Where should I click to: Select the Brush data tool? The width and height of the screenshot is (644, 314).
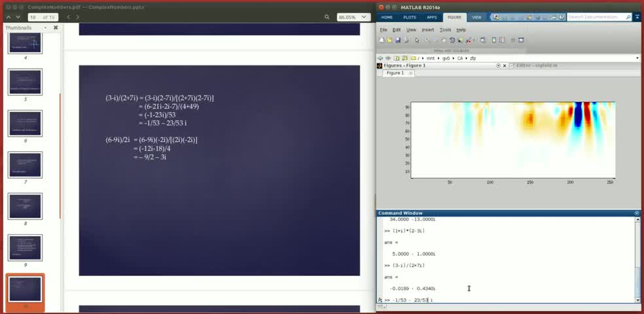click(x=468, y=40)
